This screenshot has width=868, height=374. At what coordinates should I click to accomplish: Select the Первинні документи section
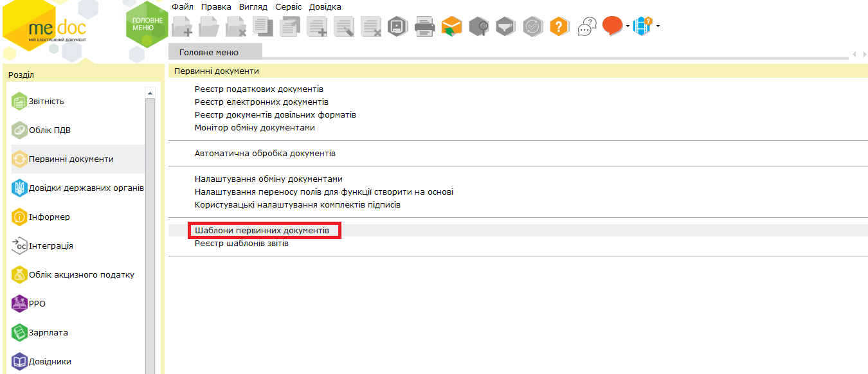[x=78, y=159]
